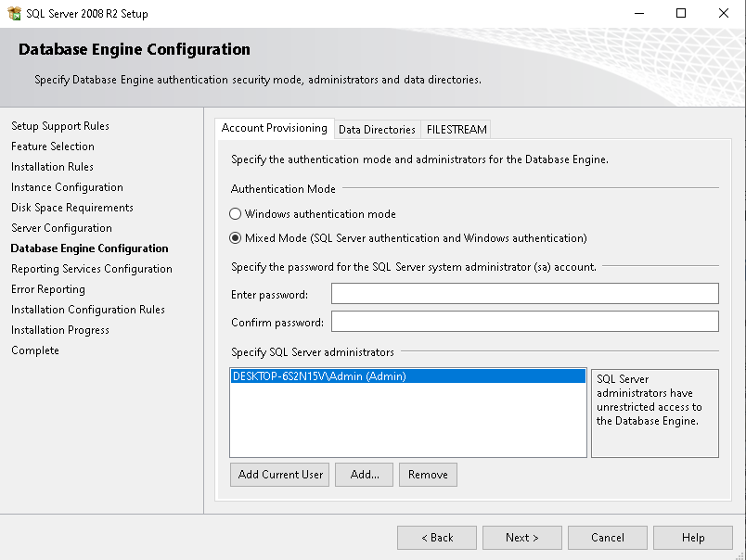Click the administrators unrestricted access note
The image size is (746, 560).
click(x=655, y=414)
